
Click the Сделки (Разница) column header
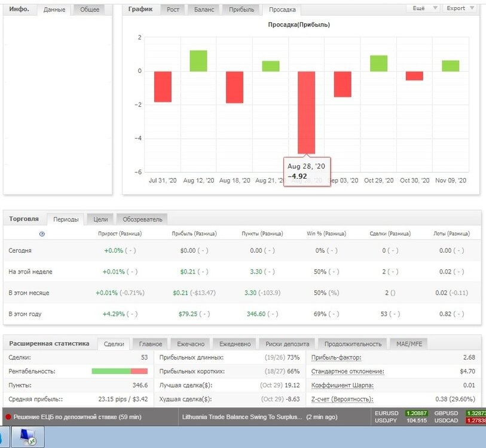point(390,234)
